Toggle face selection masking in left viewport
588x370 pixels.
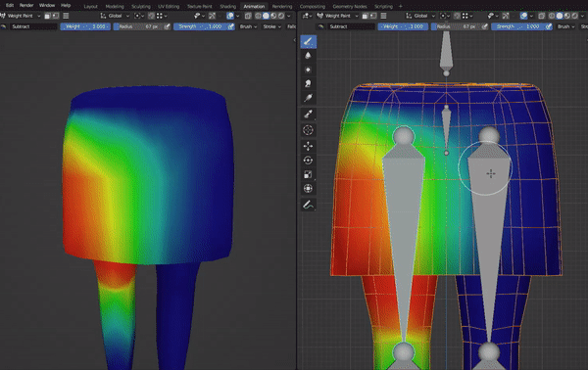47,16
